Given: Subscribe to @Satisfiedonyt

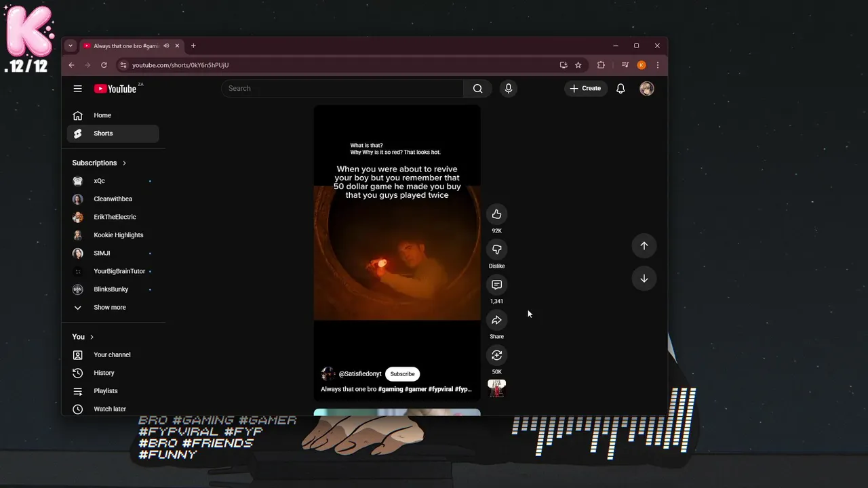Looking at the screenshot, I should tap(402, 374).
